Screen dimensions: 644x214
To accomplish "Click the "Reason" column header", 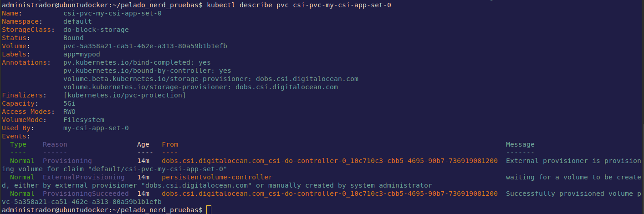I will pos(55,144).
